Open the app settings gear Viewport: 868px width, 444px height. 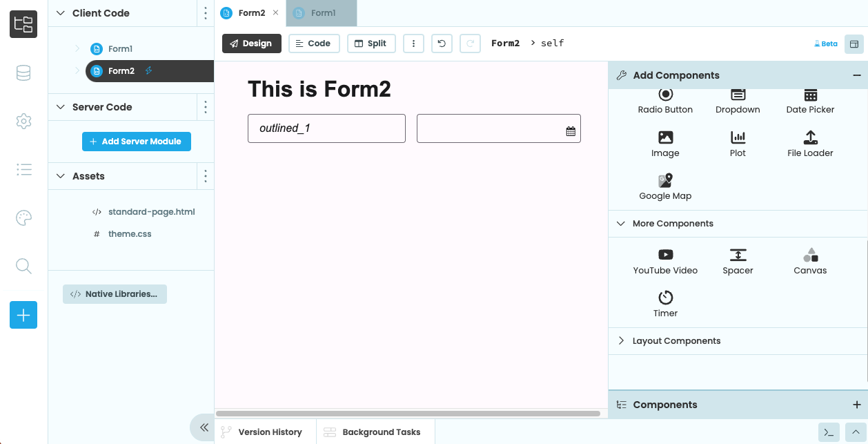tap(23, 121)
